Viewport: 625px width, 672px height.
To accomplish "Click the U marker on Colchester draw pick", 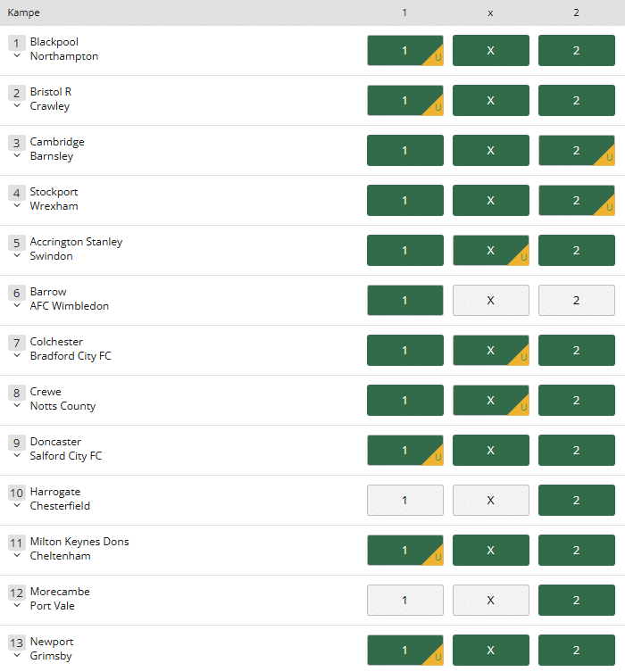I will click(521, 357).
